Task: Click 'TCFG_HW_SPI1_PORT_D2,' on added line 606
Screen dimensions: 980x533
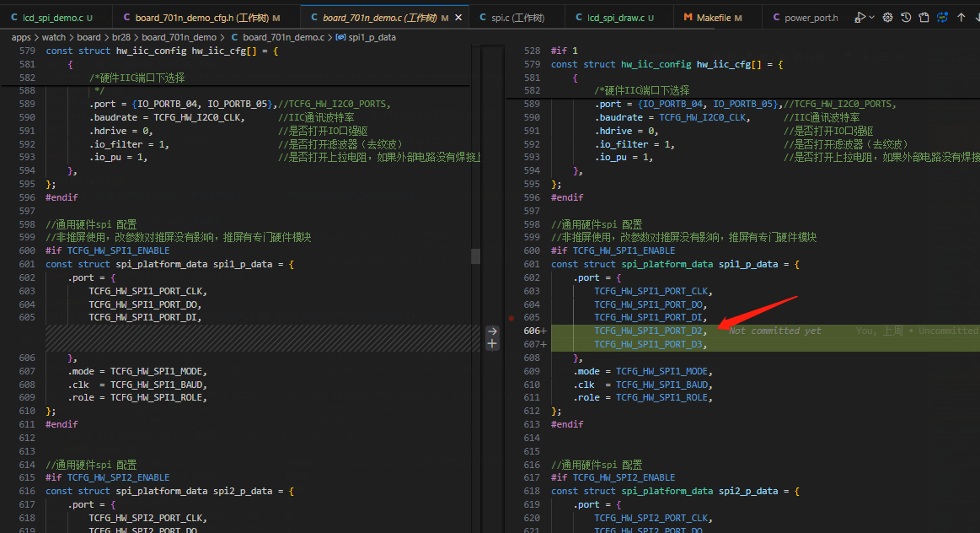Action: [651, 331]
